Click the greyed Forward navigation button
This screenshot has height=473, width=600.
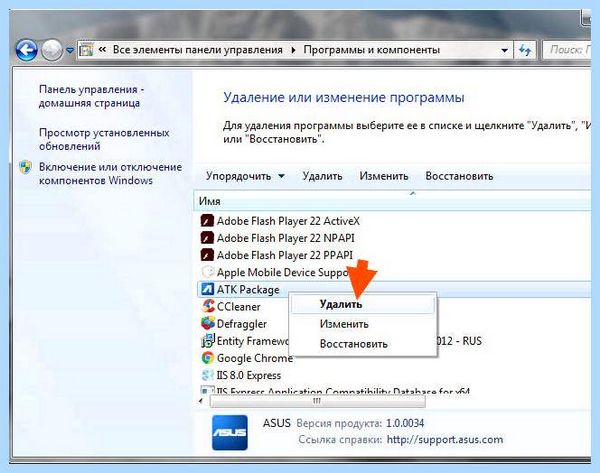(52, 50)
